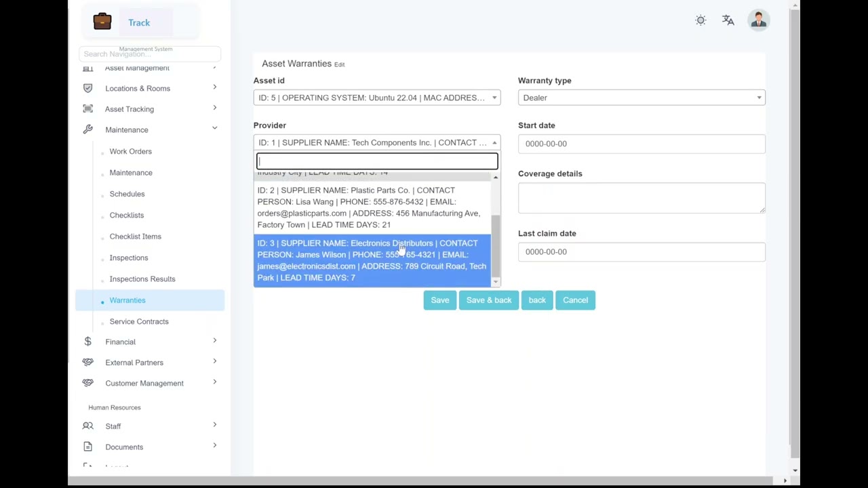The height and width of the screenshot is (488, 868).
Task: Click the provider list scrollbar thumb
Action: 496,245
